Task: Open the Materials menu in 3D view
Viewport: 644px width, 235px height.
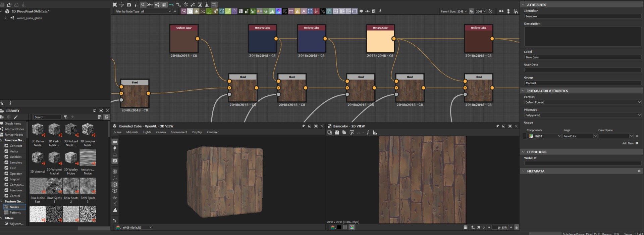Action: tap(132, 132)
